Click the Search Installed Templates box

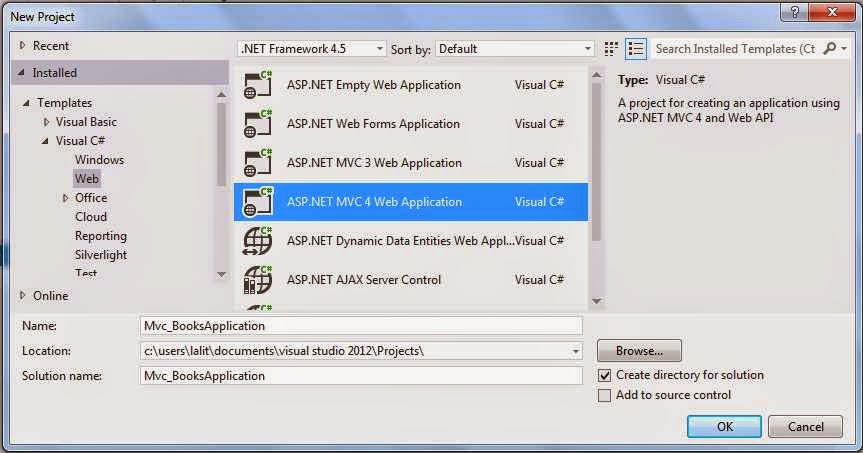point(736,49)
